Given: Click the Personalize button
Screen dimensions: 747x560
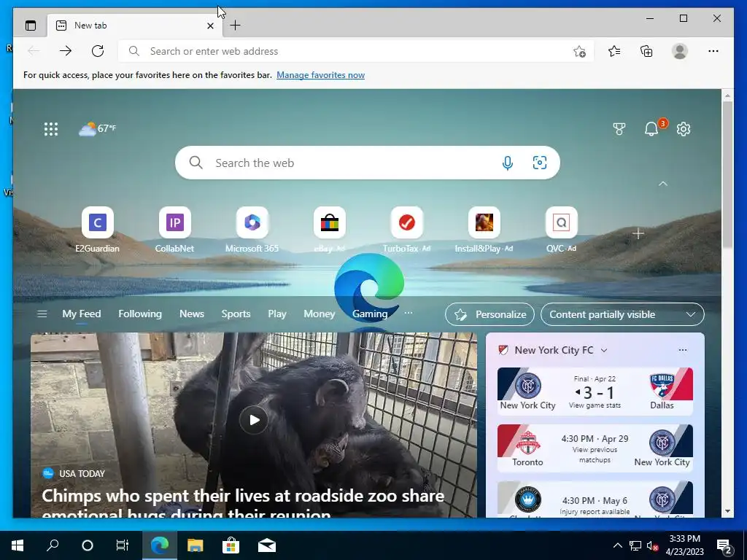Looking at the screenshot, I should point(489,314).
